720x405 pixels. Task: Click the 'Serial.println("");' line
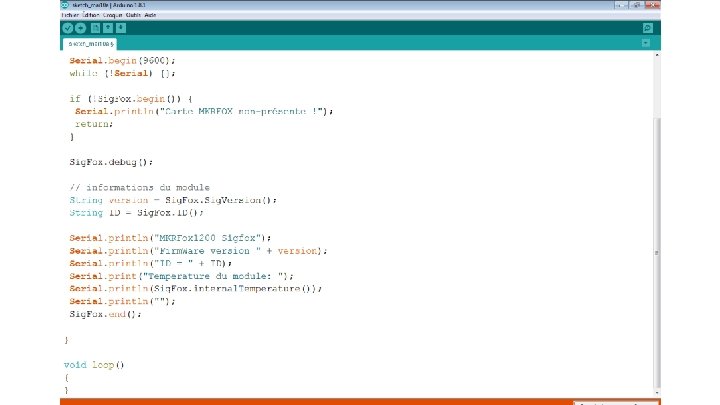pyautogui.click(x=122, y=301)
